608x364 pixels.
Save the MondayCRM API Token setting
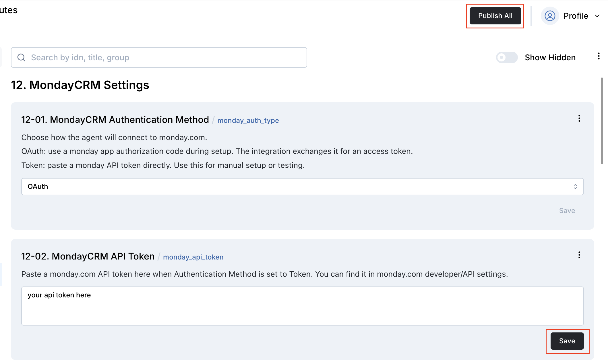[x=567, y=341]
